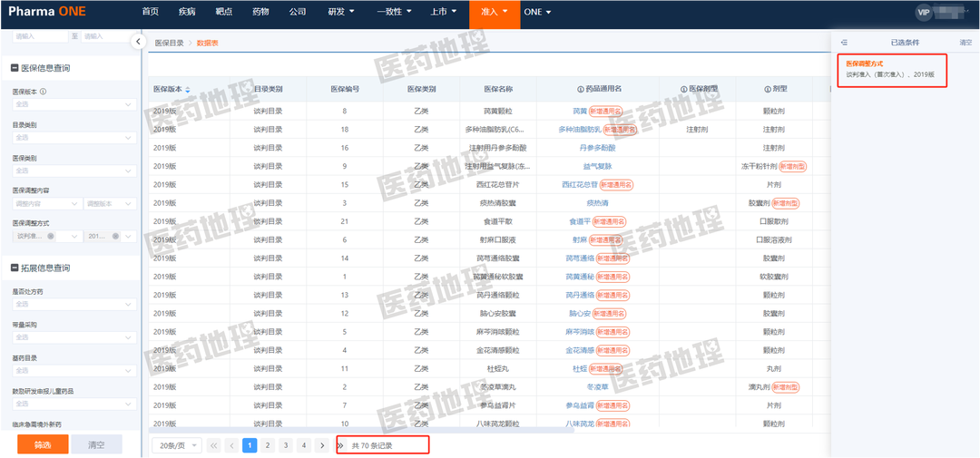Expand 研发 navigation menu
This screenshot has width=980, height=458.
click(341, 12)
